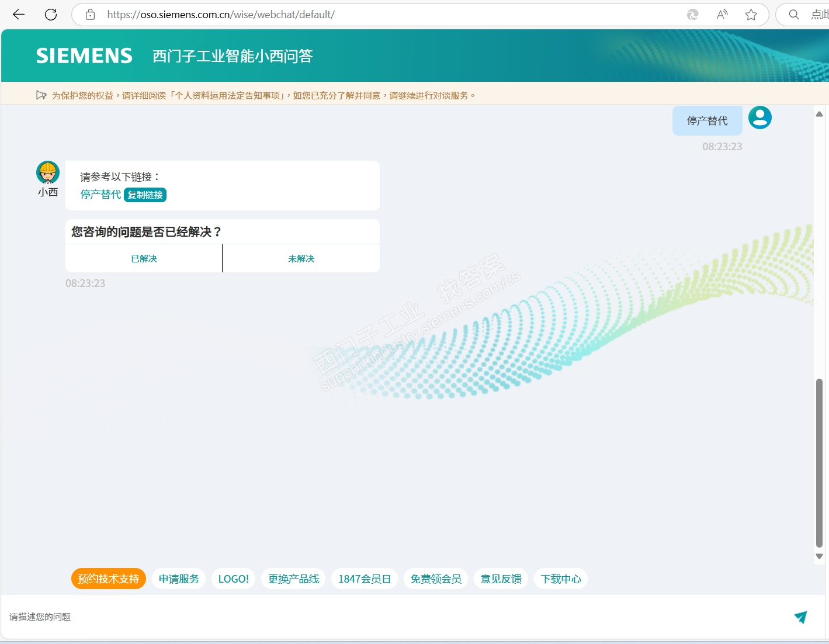Screen dimensions: 829x644
Task: Open the 1847会员日 shortcut
Action: pos(365,579)
